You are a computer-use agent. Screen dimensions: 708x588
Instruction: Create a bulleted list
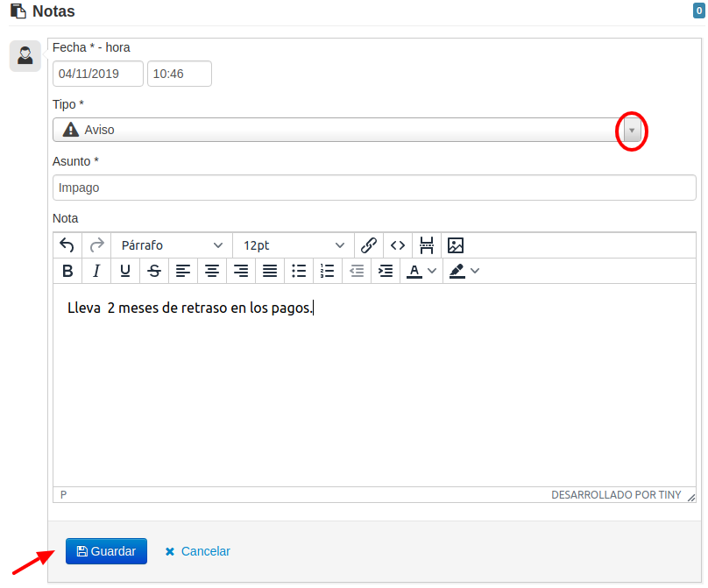coord(299,271)
